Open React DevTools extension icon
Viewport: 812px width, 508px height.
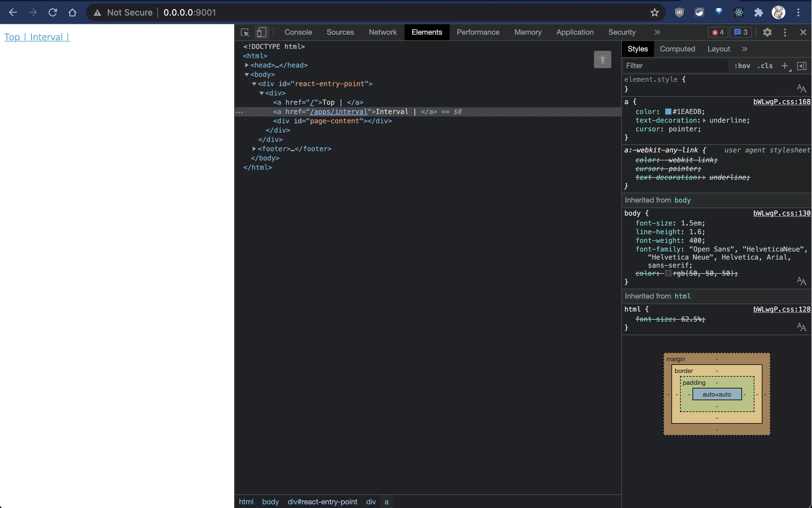click(739, 13)
